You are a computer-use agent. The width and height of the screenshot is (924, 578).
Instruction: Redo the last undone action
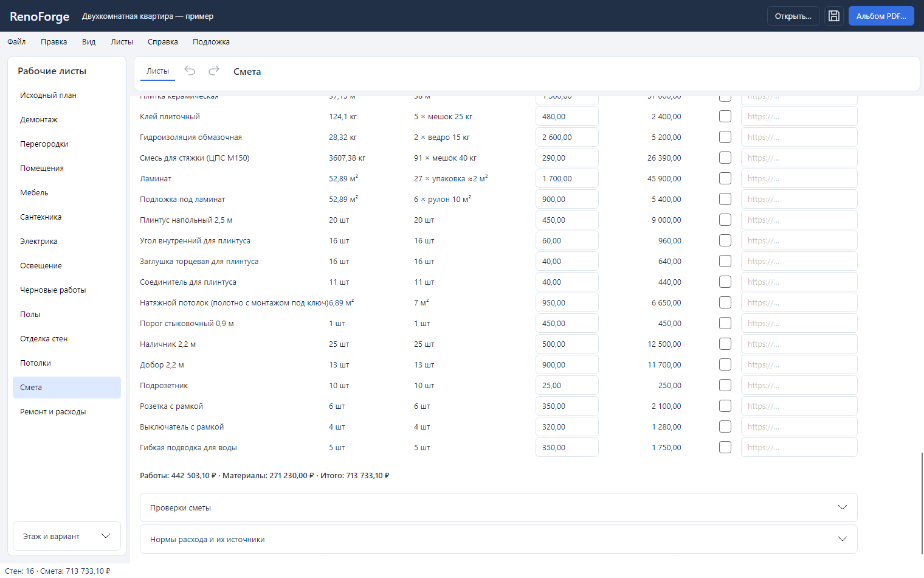click(x=214, y=71)
